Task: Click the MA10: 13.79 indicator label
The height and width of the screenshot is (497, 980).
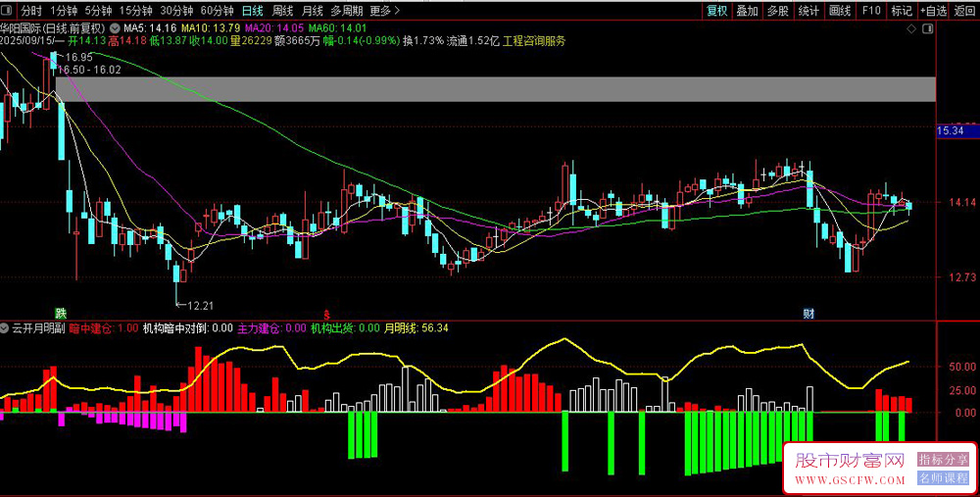Action: (211, 28)
